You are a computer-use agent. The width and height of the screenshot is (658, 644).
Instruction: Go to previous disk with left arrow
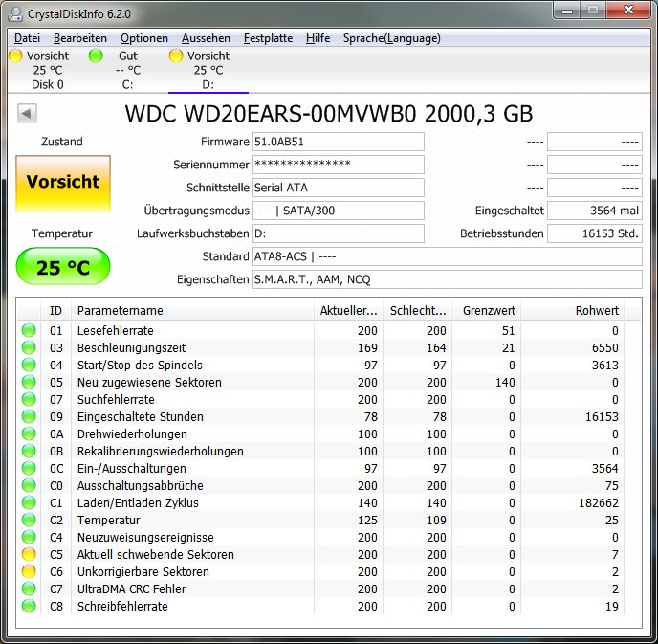click(28, 113)
